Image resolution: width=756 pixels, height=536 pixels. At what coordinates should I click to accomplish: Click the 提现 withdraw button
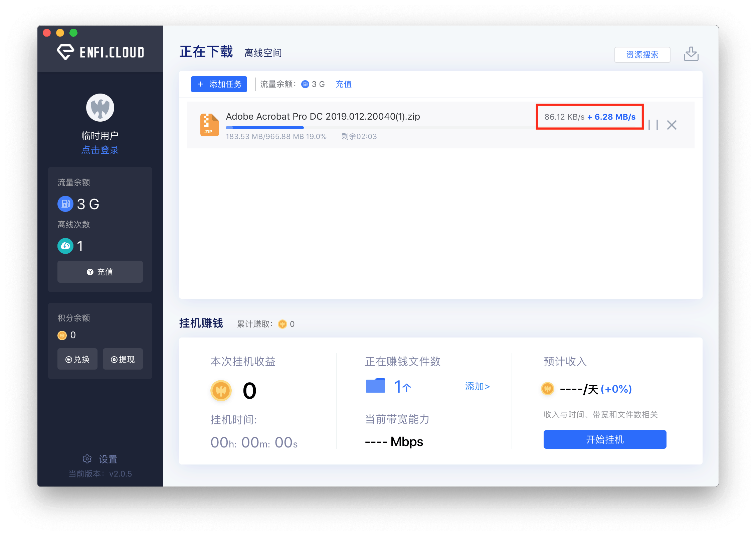[123, 359]
